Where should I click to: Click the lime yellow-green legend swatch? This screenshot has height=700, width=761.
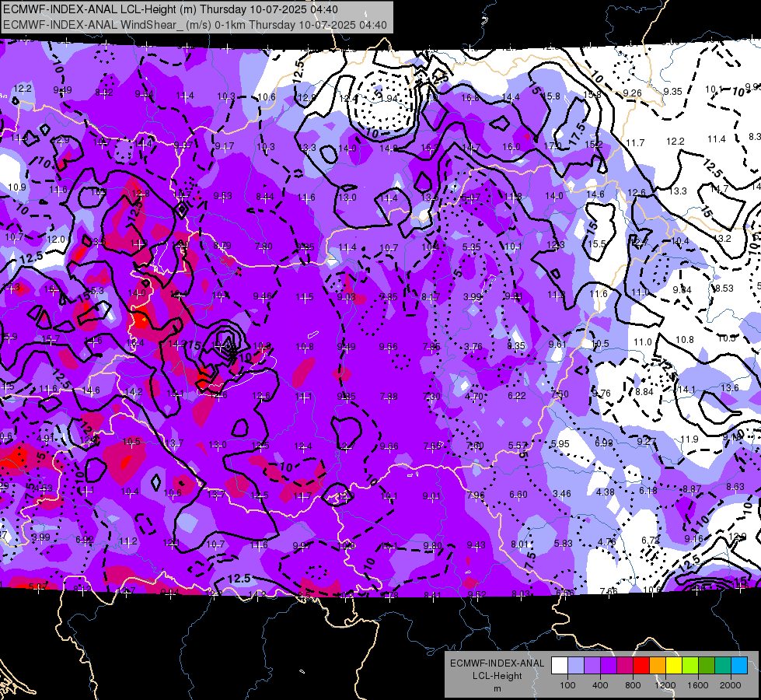pyautogui.click(x=690, y=666)
